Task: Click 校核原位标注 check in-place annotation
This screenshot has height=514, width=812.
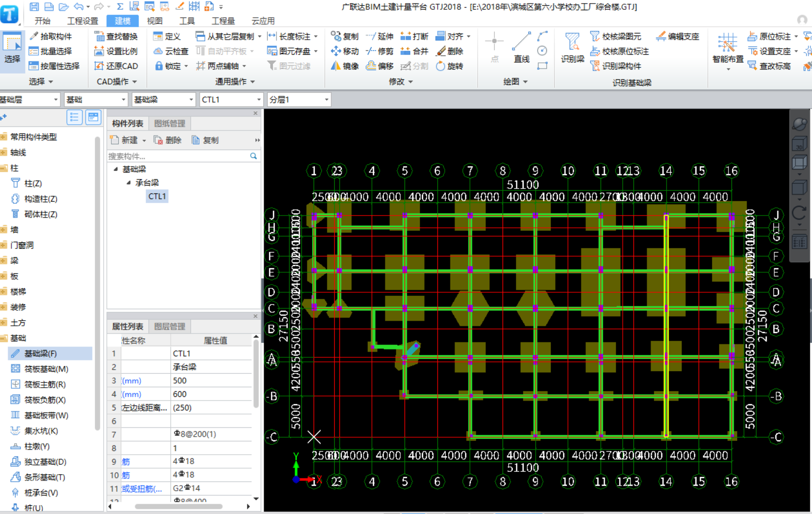Action: click(x=620, y=52)
